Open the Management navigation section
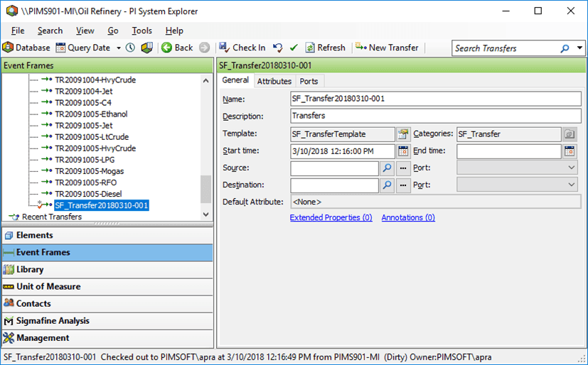This screenshot has height=365, width=588. (x=107, y=338)
